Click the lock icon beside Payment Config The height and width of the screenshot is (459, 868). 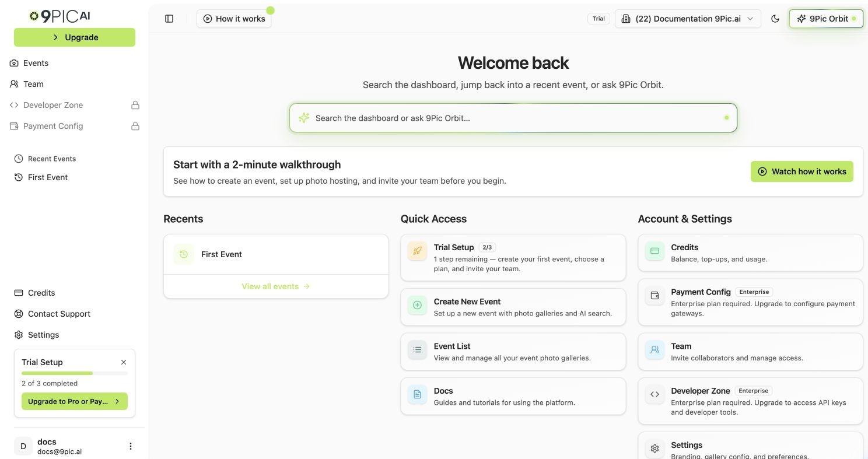(x=135, y=126)
